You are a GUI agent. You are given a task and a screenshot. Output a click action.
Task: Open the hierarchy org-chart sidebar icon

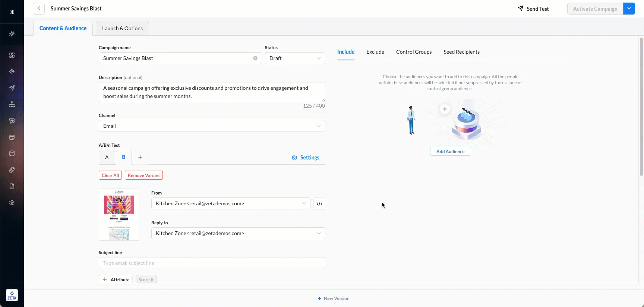coord(12,104)
